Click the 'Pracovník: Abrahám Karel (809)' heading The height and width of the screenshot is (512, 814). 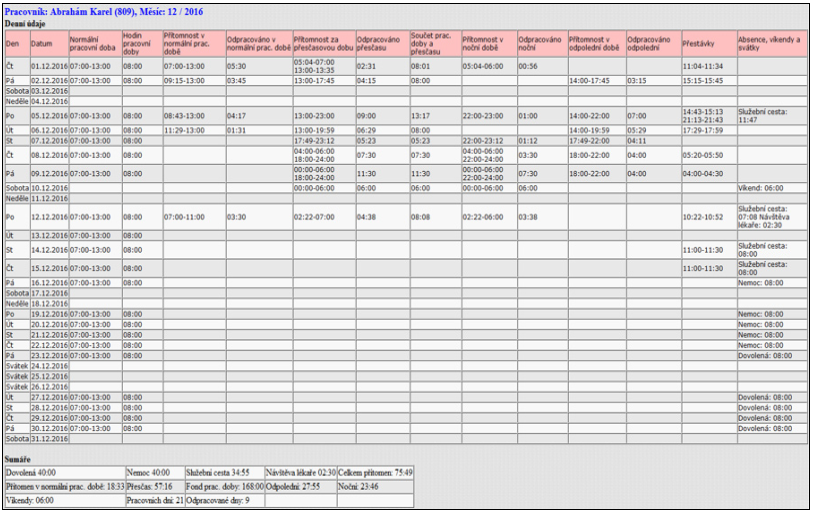coord(71,11)
